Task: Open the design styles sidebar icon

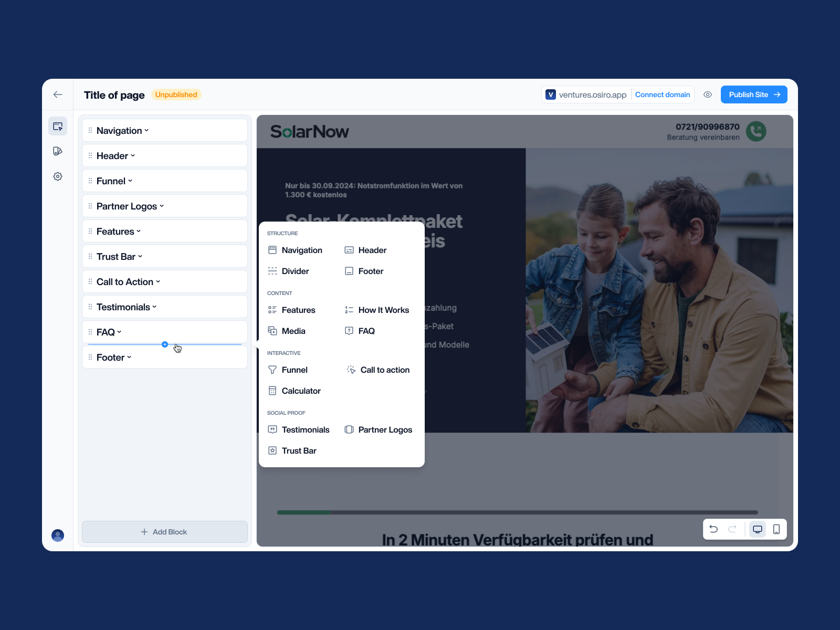Action: click(x=58, y=151)
